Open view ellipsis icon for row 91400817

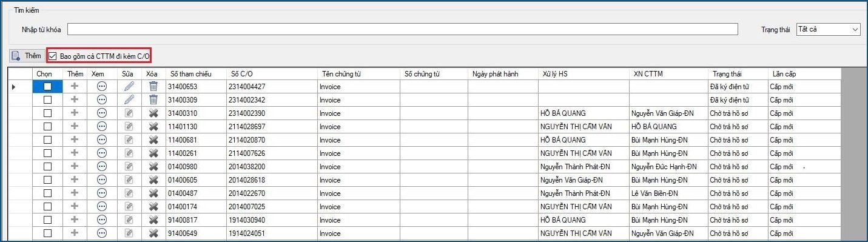(x=101, y=220)
